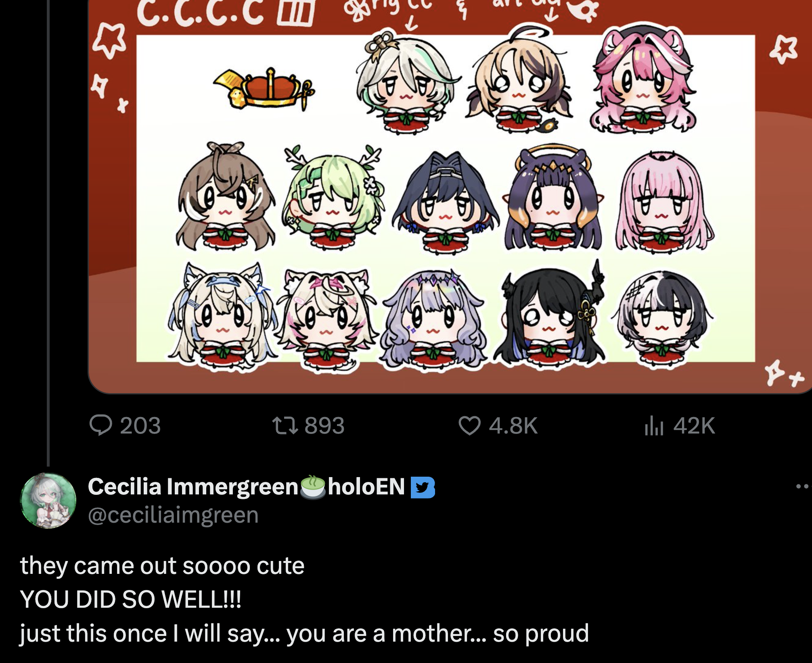Click the blue Twitter verified badge
The height and width of the screenshot is (663, 812).
423,487
